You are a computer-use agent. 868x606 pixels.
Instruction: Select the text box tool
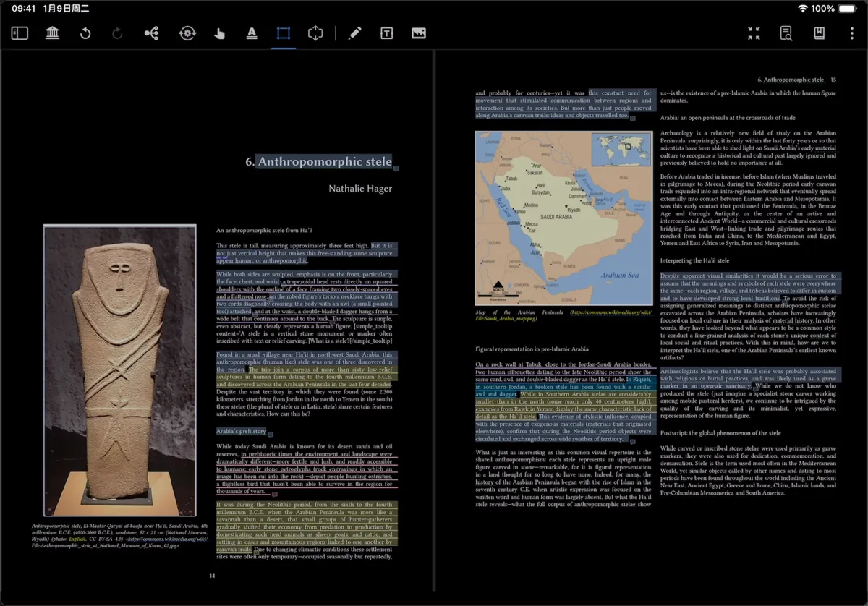386,33
